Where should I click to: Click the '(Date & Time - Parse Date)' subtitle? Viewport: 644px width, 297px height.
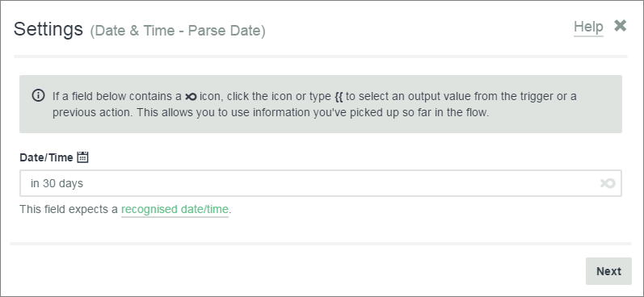(x=178, y=31)
